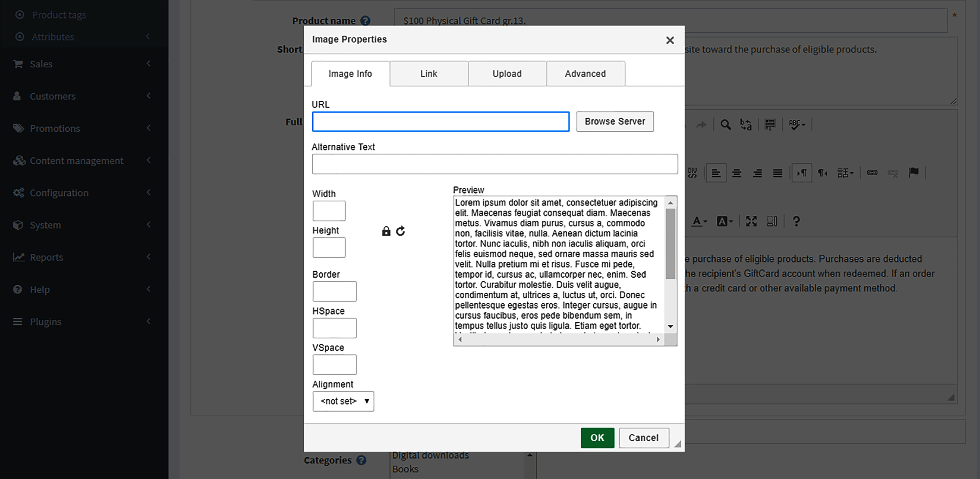This screenshot has height=479, width=980.
Task: Click the Anchor flag icon
Action: pos(914,173)
